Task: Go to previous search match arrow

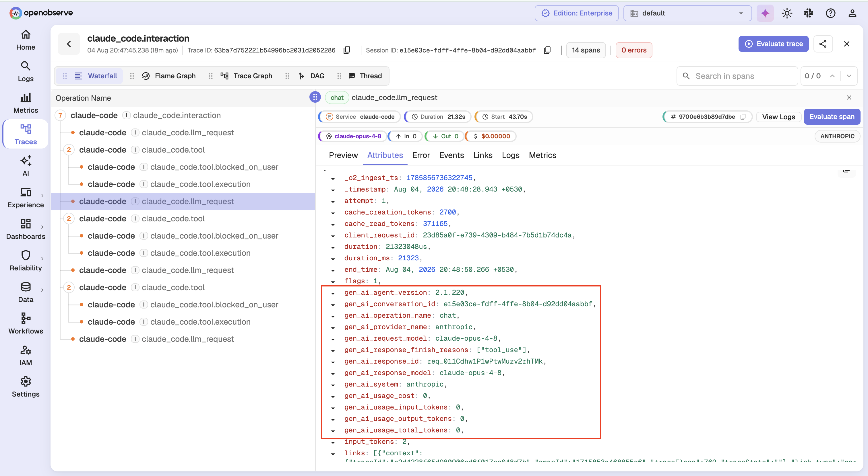Action: [x=832, y=76]
